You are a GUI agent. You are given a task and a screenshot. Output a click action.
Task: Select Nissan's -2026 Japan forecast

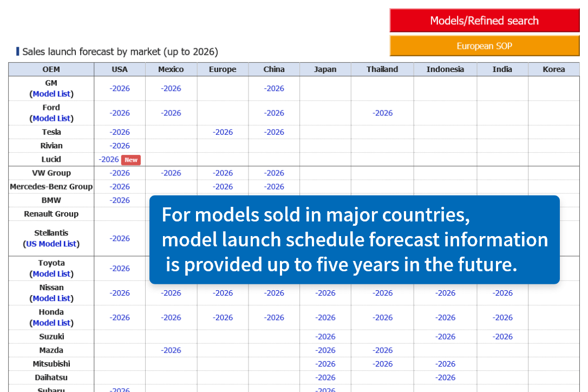point(325,293)
